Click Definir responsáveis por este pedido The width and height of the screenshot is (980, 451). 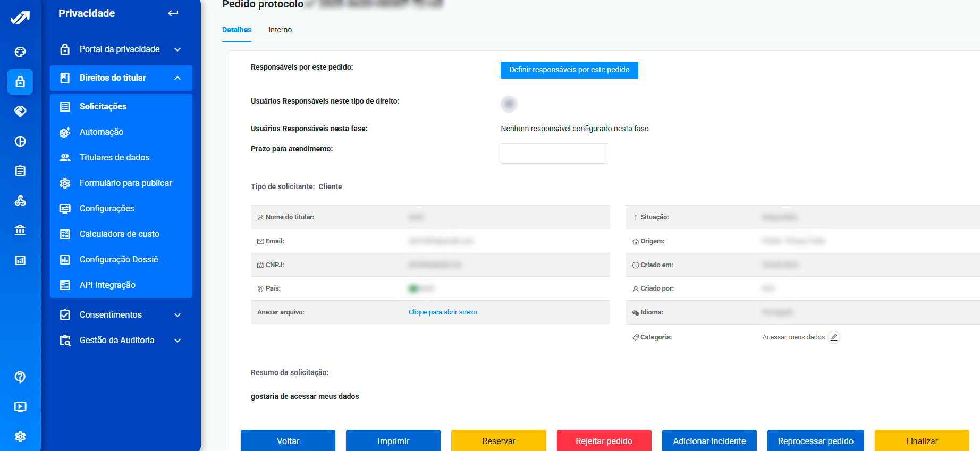click(569, 70)
